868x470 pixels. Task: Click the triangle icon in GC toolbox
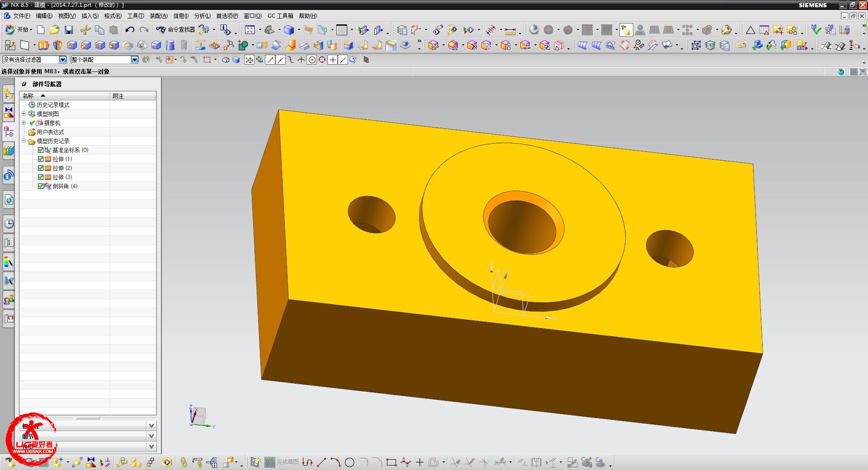[x=750, y=30]
